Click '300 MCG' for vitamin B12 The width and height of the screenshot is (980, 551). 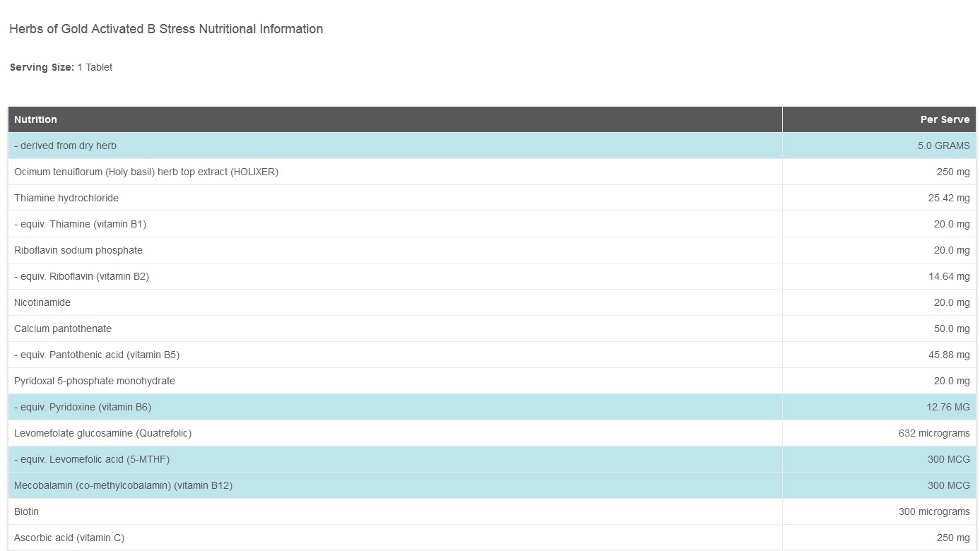(949, 485)
